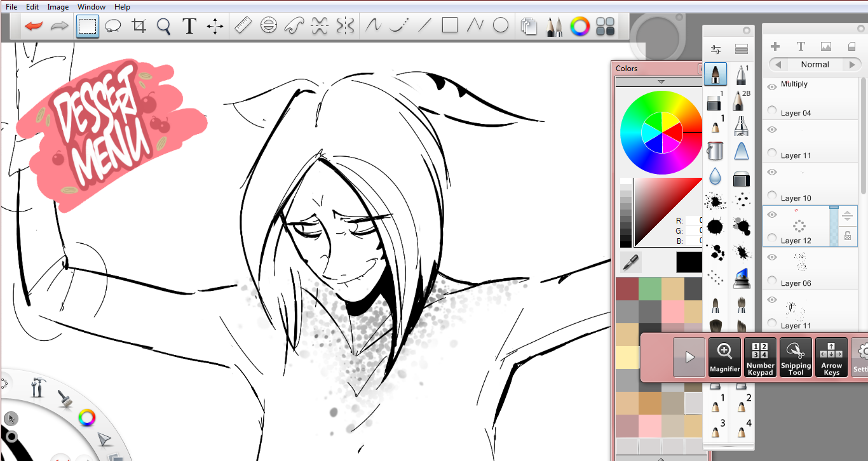Screen dimensions: 868x461
Task: Click the circle button beside Layer 04
Action: tap(772, 110)
